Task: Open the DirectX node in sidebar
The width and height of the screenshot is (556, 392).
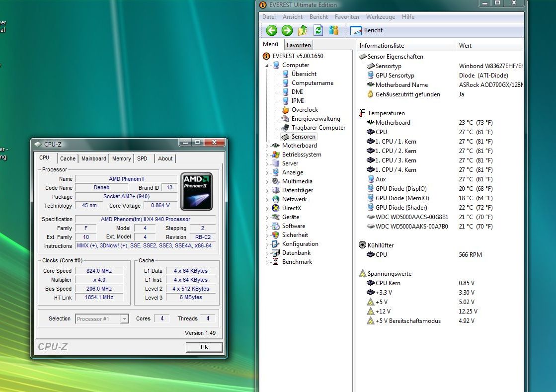Action: (291, 208)
